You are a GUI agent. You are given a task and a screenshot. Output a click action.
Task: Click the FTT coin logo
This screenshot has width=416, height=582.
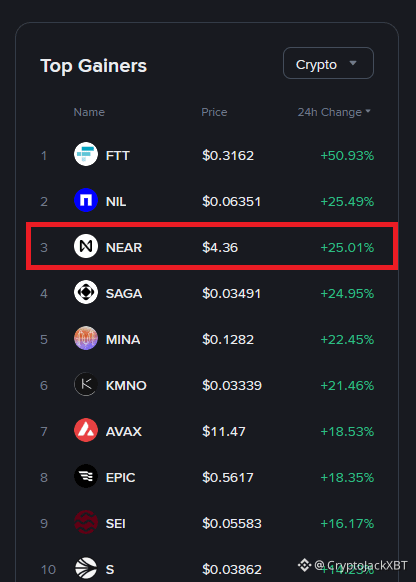coord(86,154)
